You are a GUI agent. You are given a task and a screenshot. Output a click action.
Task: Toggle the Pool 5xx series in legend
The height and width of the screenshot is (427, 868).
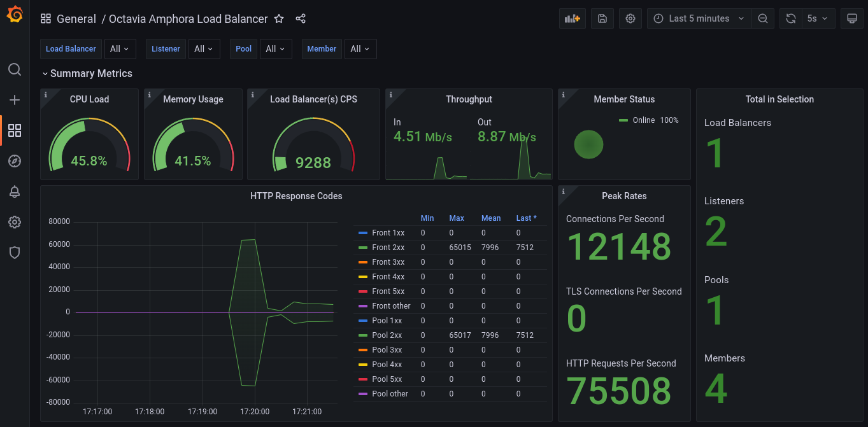pyautogui.click(x=387, y=379)
